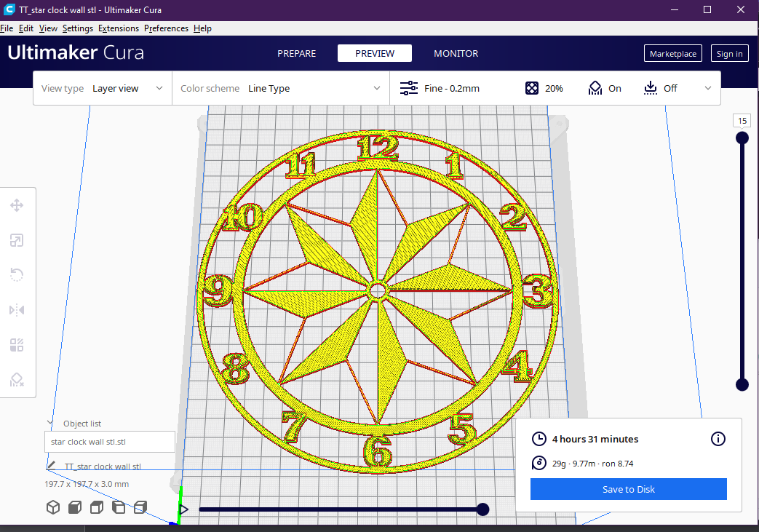The image size is (759, 532).
Task: Select the Mirror tool
Action: (x=17, y=309)
